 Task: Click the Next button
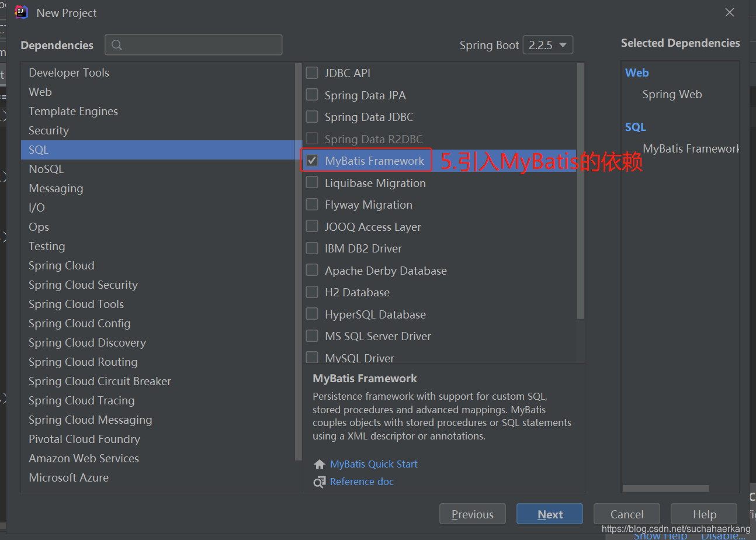pyautogui.click(x=550, y=514)
